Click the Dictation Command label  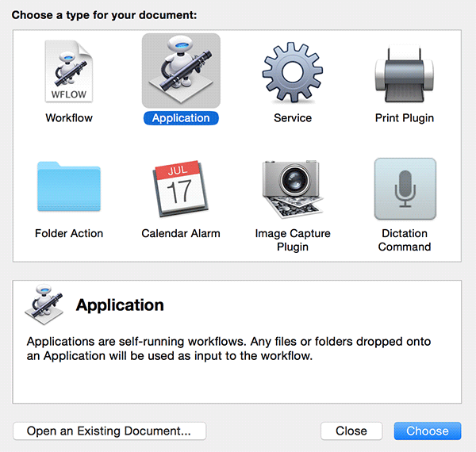pyautogui.click(x=405, y=240)
